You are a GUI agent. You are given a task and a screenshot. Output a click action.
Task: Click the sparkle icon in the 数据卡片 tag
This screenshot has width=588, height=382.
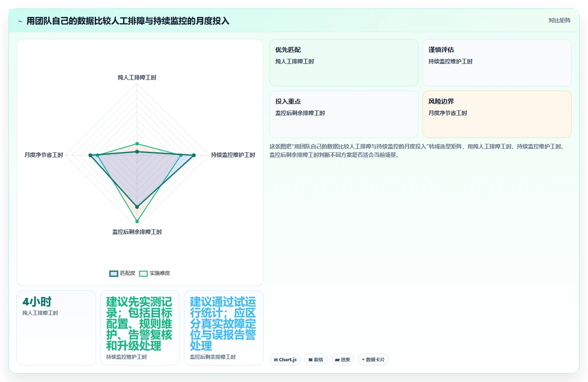pyautogui.click(x=363, y=360)
